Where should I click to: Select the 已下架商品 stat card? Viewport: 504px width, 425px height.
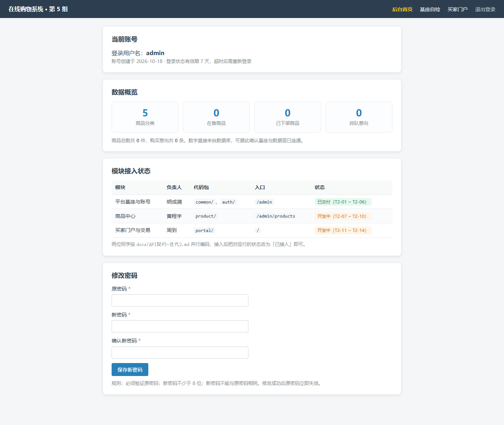coord(288,117)
